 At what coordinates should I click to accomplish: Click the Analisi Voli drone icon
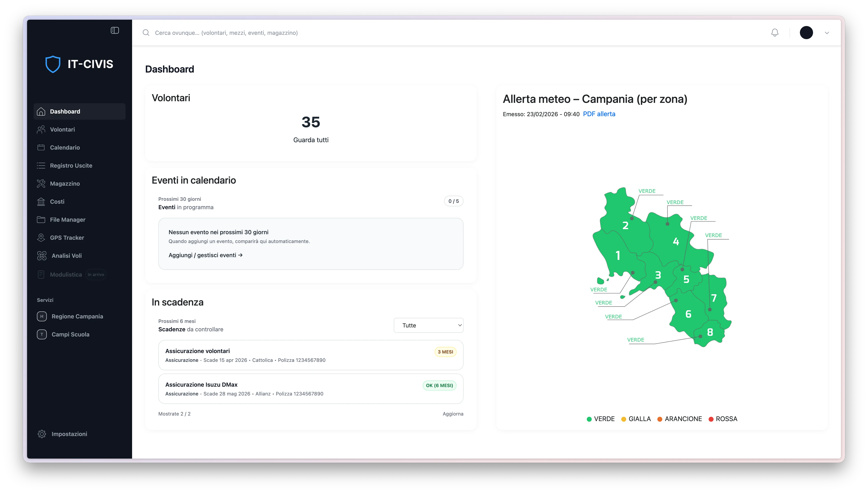[42, 256]
